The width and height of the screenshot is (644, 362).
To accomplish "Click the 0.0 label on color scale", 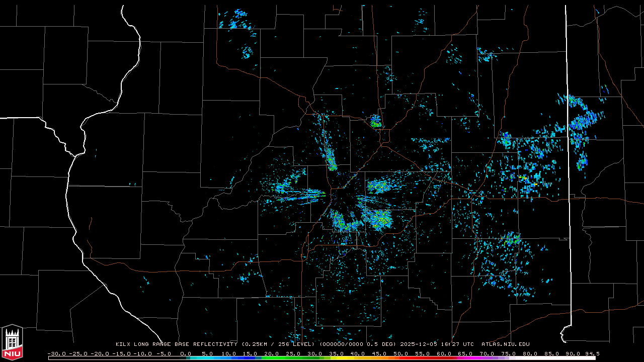I will click(x=186, y=353).
